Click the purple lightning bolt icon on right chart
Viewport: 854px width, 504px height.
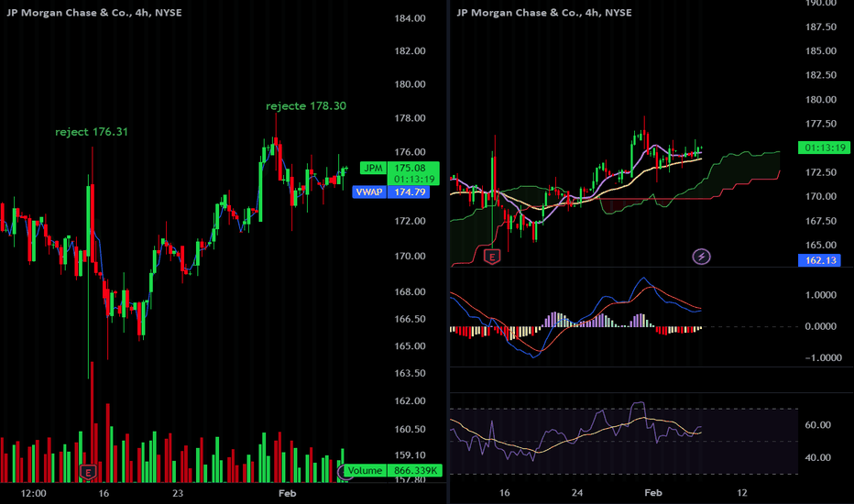coord(701,256)
